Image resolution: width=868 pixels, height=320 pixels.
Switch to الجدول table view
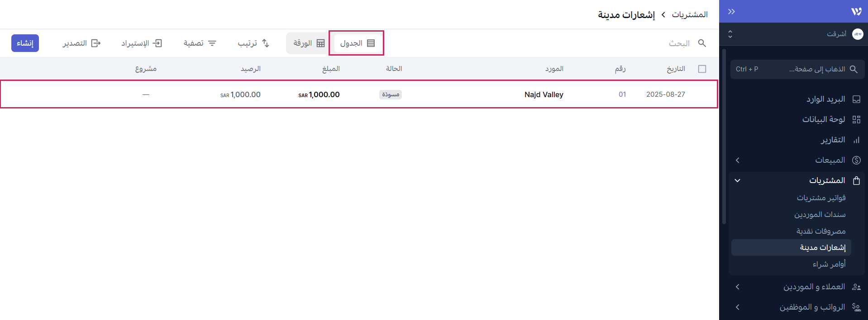click(357, 43)
